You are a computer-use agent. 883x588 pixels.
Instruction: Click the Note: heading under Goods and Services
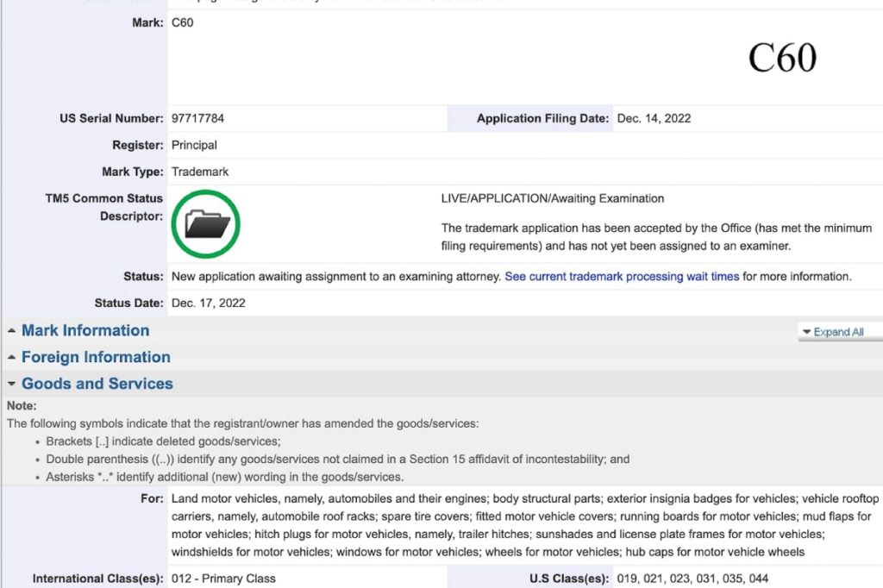(22, 405)
